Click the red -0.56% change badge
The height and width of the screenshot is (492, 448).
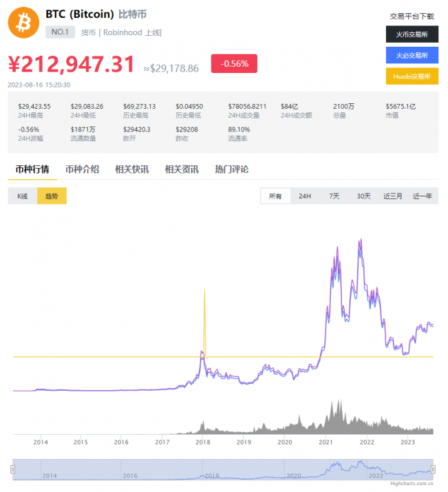click(x=234, y=63)
